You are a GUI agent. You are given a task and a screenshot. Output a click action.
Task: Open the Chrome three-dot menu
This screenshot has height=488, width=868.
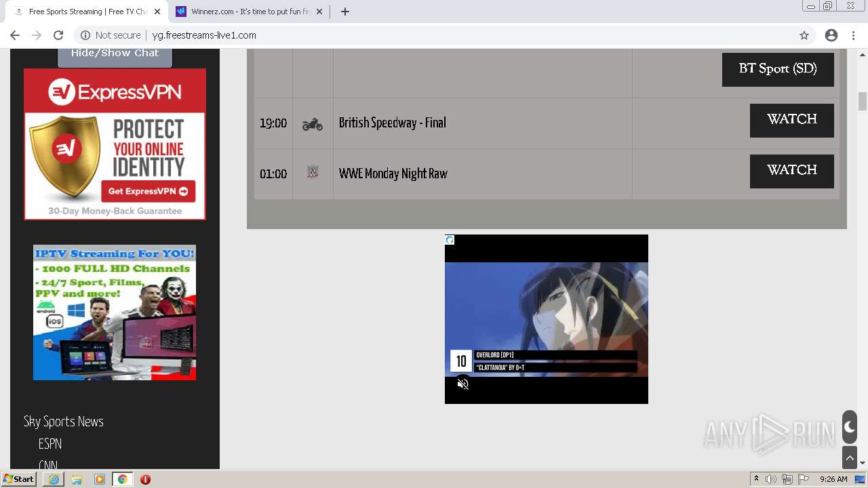point(853,35)
